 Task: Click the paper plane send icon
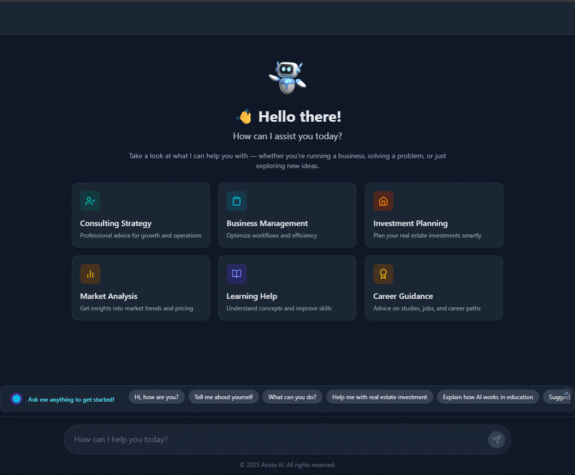coord(497,439)
